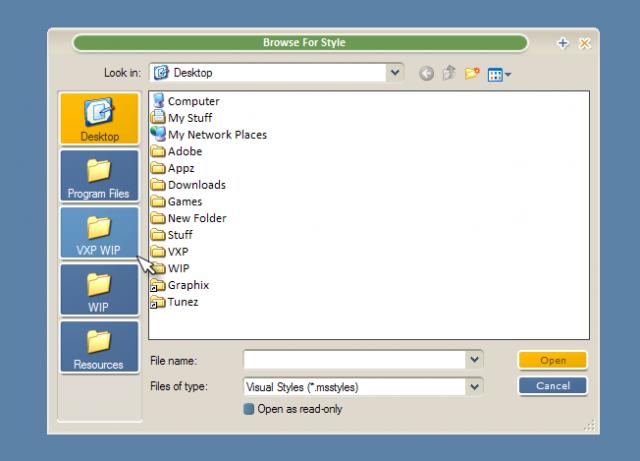Open Resources in places bar

tap(100, 347)
